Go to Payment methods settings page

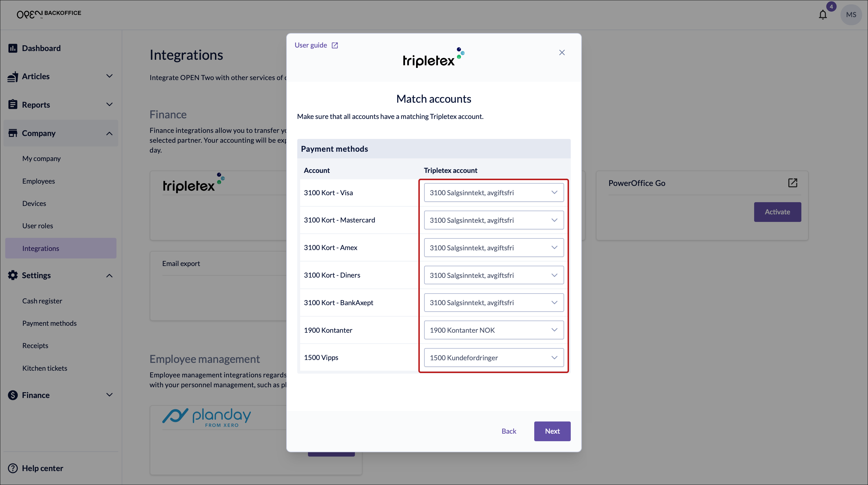tap(49, 323)
